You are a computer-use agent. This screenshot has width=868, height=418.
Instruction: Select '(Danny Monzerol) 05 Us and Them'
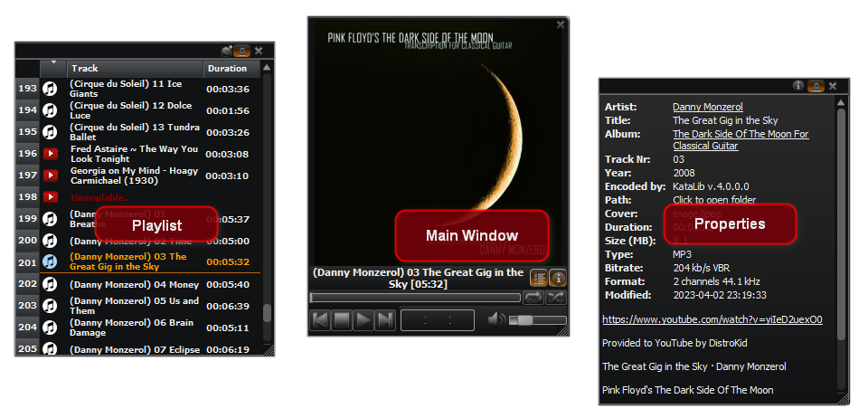[134, 306]
